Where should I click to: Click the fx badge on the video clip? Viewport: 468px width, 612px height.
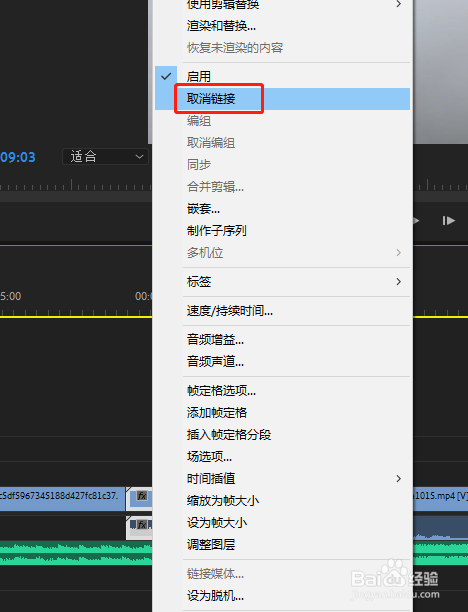point(142,496)
